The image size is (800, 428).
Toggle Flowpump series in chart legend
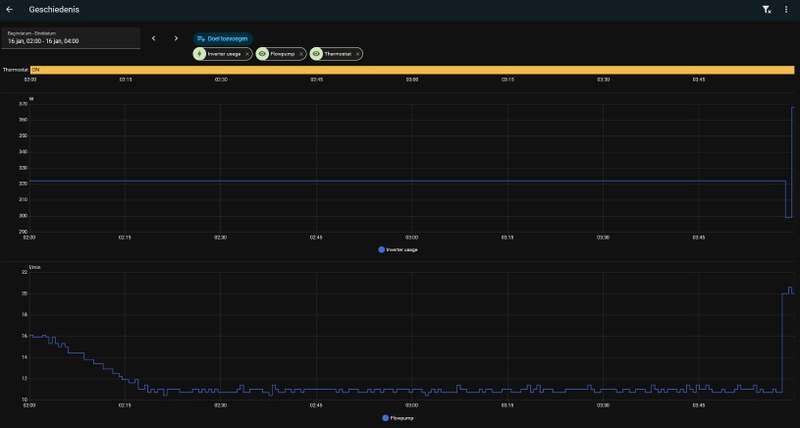click(x=398, y=418)
